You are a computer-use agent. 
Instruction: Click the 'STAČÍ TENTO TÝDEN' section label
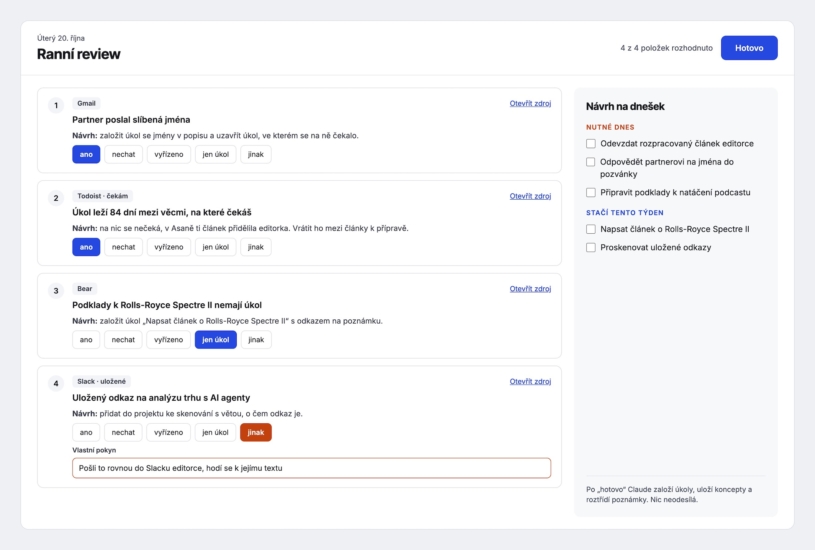coord(625,212)
